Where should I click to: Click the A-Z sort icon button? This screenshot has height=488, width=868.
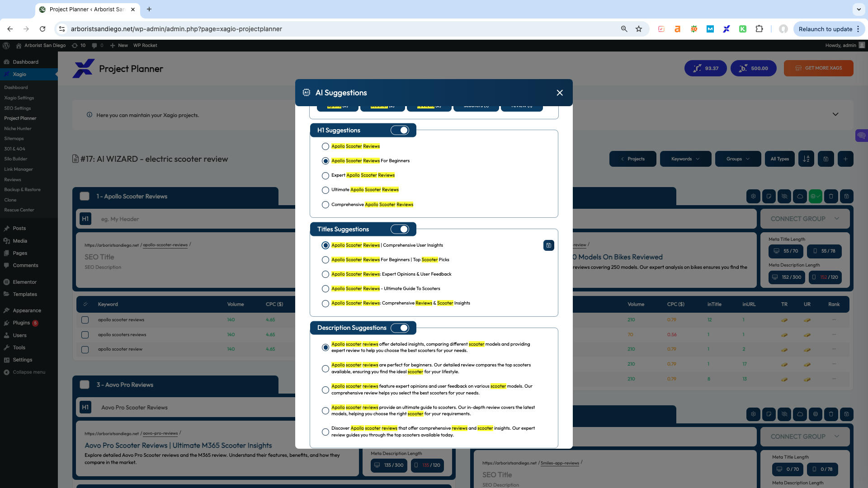[x=806, y=159]
